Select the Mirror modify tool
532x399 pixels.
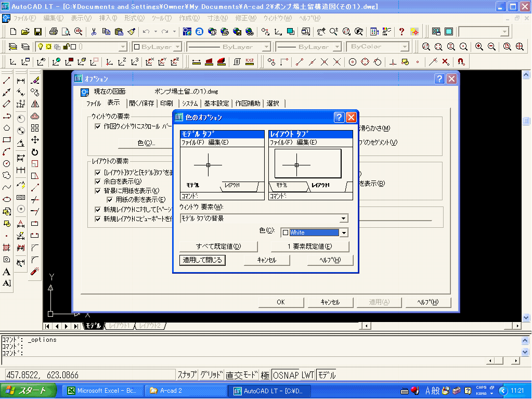click(35, 104)
